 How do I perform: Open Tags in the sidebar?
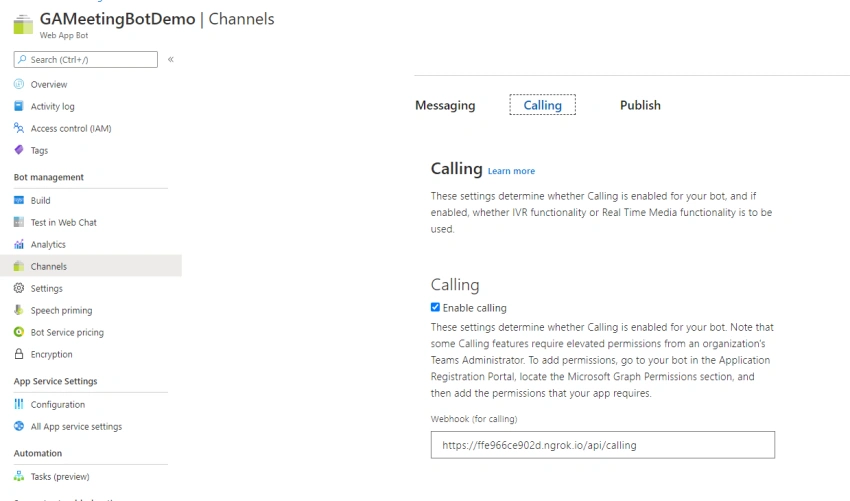click(x=39, y=150)
